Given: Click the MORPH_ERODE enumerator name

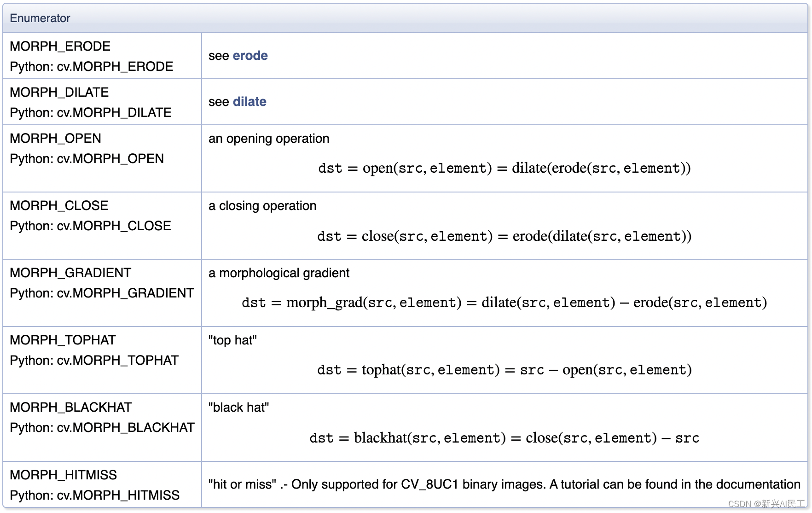Looking at the screenshot, I should pyautogui.click(x=60, y=46).
